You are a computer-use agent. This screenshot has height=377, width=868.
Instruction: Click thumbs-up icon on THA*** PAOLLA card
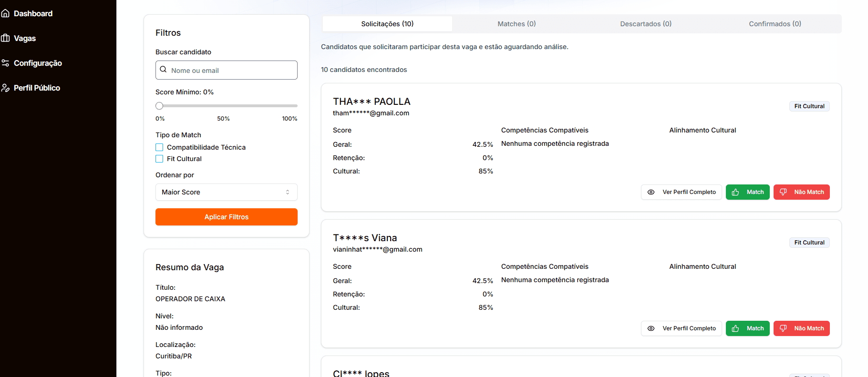pyautogui.click(x=735, y=192)
